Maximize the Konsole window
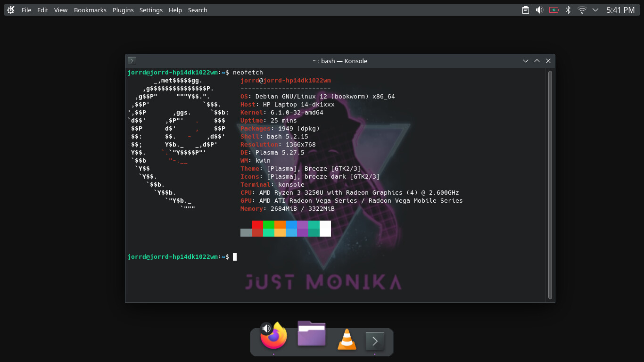 tap(537, 61)
